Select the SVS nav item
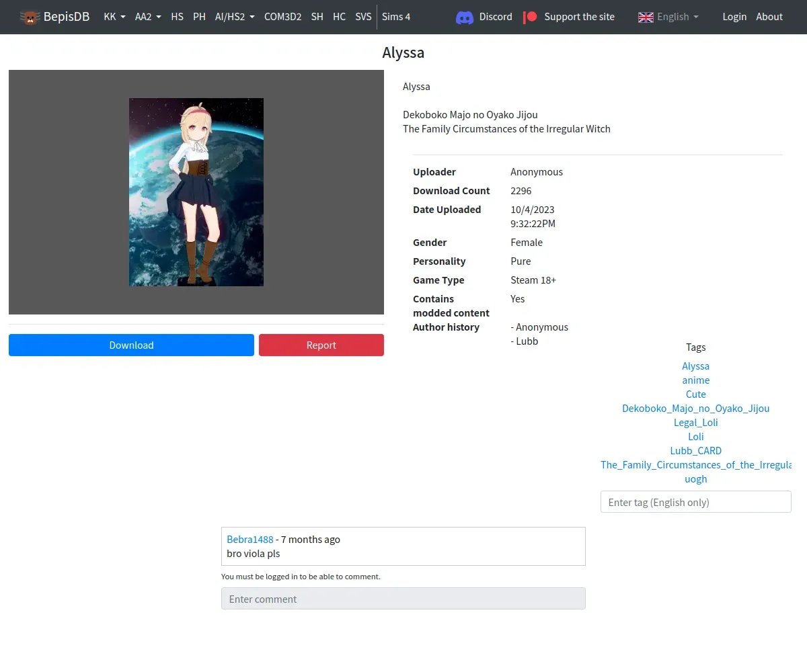 [x=363, y=17]
